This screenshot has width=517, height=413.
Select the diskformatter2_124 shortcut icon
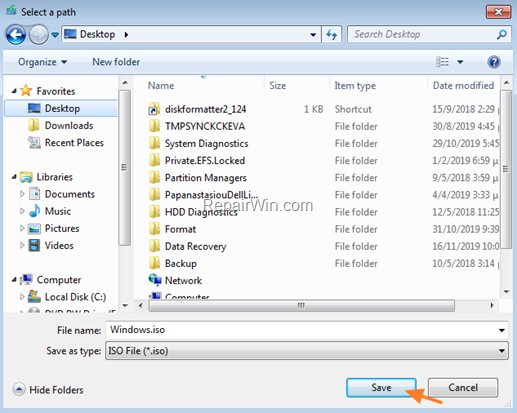point(154,109)
